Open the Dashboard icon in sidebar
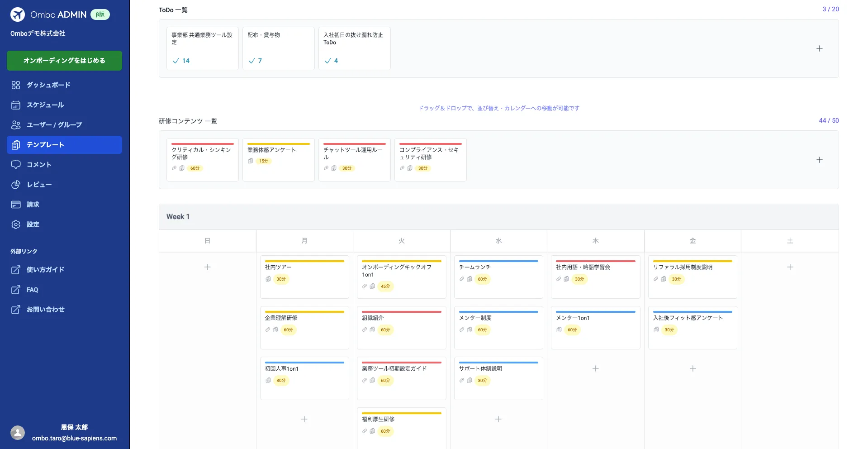Screen dimensions: 868x449 coord(16,85)
